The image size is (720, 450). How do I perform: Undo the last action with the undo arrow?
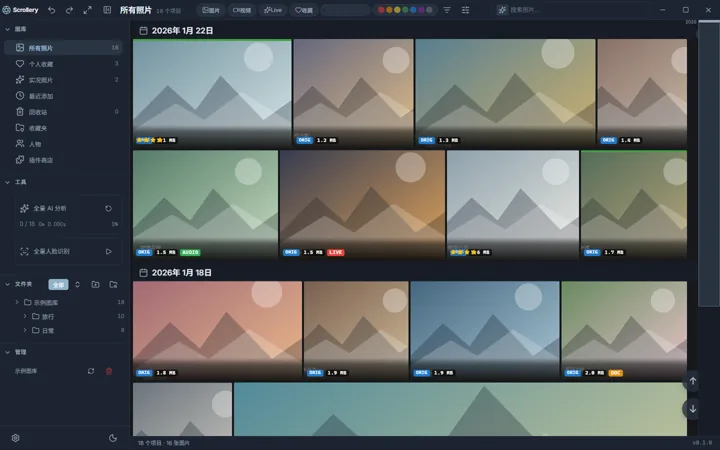[51, 10]
